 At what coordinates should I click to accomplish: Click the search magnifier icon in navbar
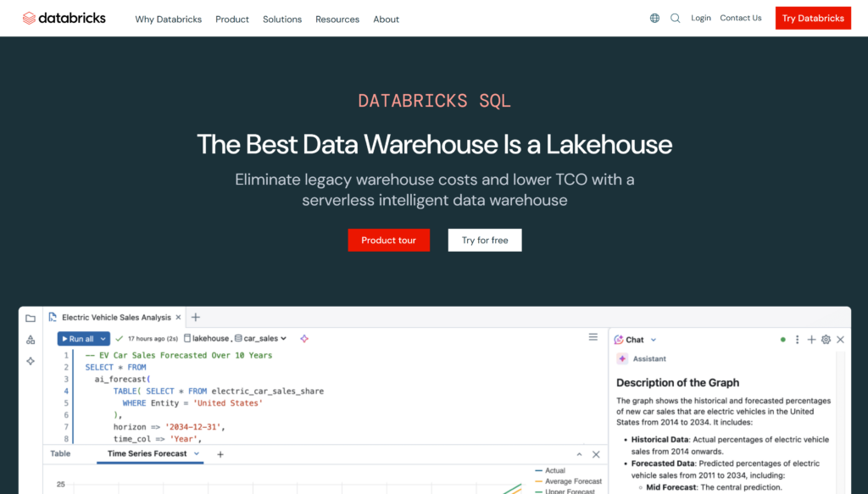coord(675,17)
